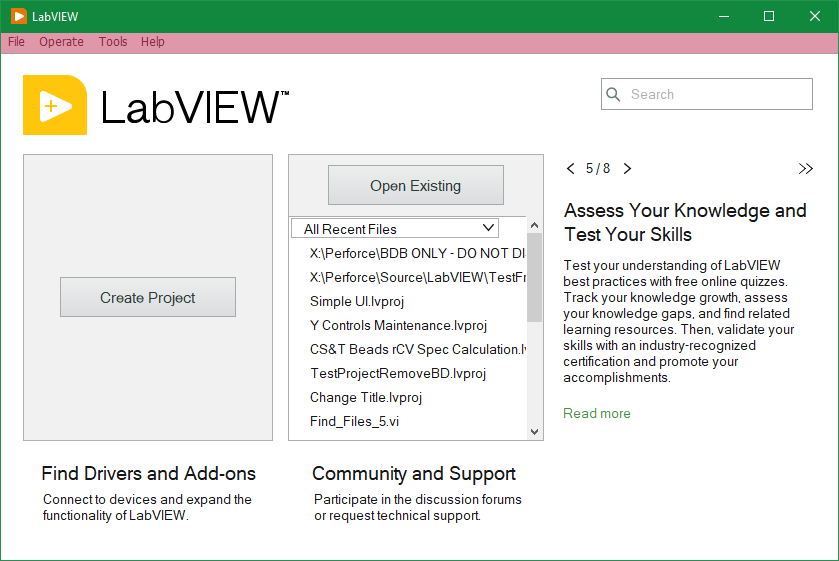This screenshot has height=561, width=839.
Task: Open recent file X:\Perforce\Source\LabVIEW
Action: pyautogui.click(x=418, y=277)
